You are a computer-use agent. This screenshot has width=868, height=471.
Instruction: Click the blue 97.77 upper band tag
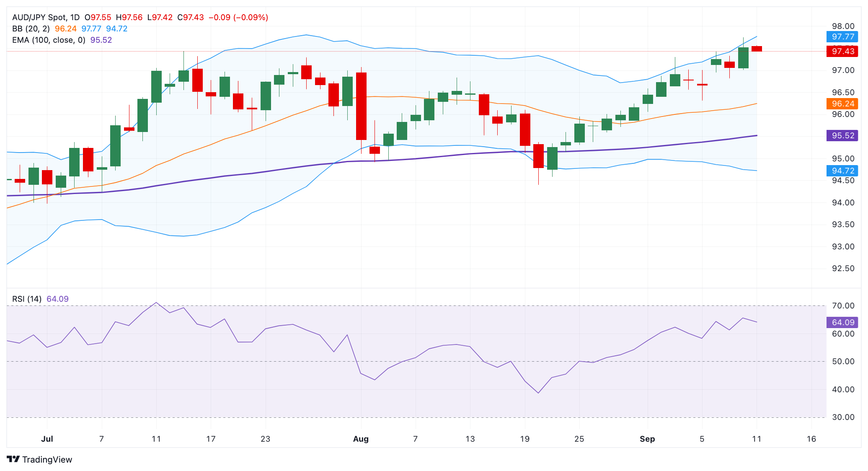[x=842, y=37]
